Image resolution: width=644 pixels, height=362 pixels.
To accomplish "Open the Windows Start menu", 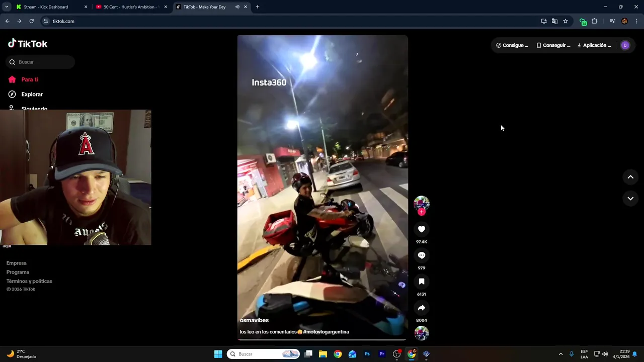I will [x=218, y=354].
